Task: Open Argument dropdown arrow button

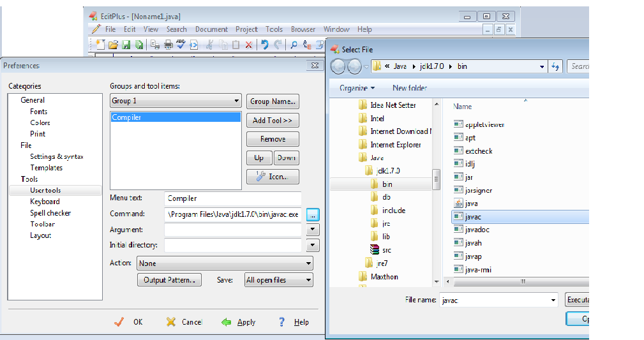Action: tap(313, 229)
